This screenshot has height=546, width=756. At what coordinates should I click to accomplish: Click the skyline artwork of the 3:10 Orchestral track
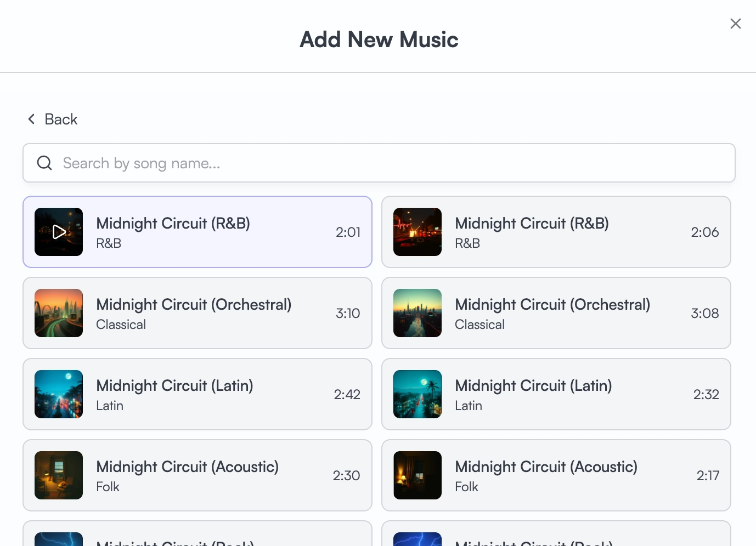pos(59,313)
